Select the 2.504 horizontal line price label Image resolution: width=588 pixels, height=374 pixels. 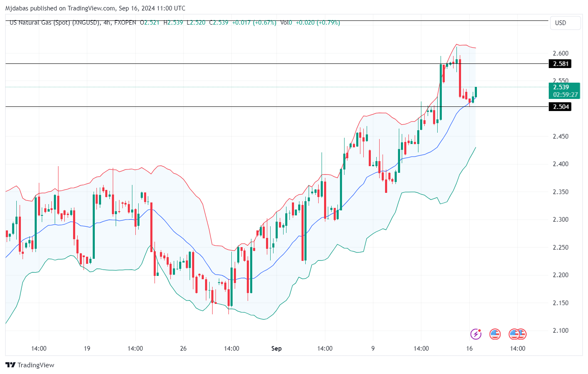560,107
